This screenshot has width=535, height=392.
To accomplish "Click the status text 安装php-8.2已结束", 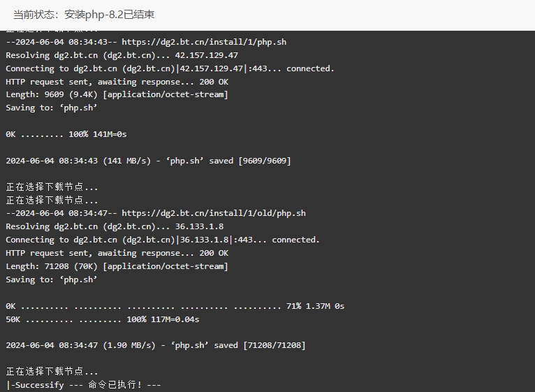I will (109, 15).
